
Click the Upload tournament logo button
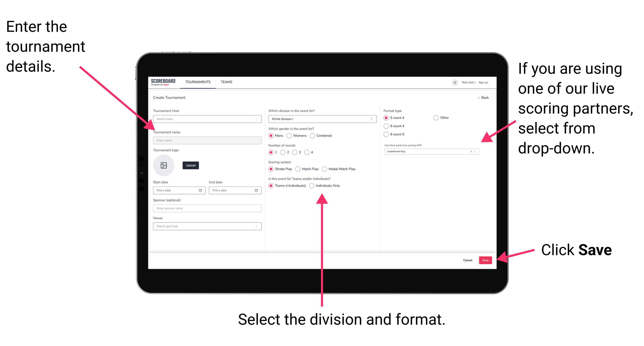pos(190,165)
